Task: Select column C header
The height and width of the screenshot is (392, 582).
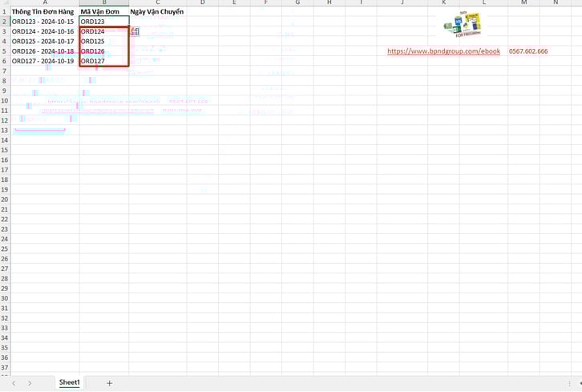Action: (158, 2)
